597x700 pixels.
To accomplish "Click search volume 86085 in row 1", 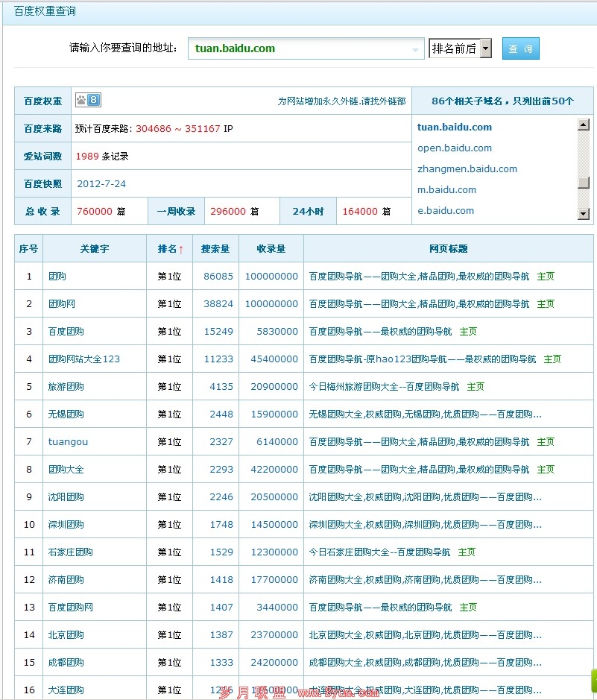I will (218, 277).
